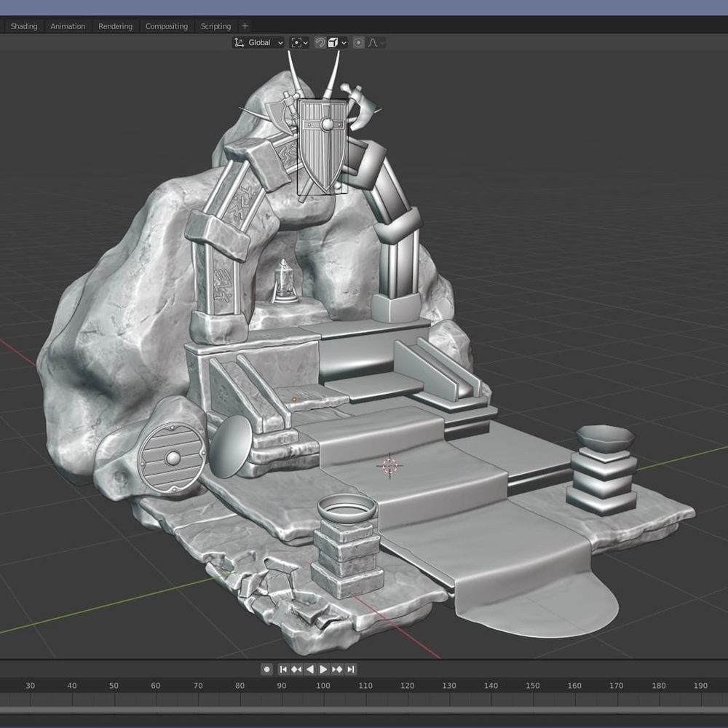The height and width of the screenshot is (728, 728).
Task: Click frame 50 on the timeline
Action: pos(114,685)
